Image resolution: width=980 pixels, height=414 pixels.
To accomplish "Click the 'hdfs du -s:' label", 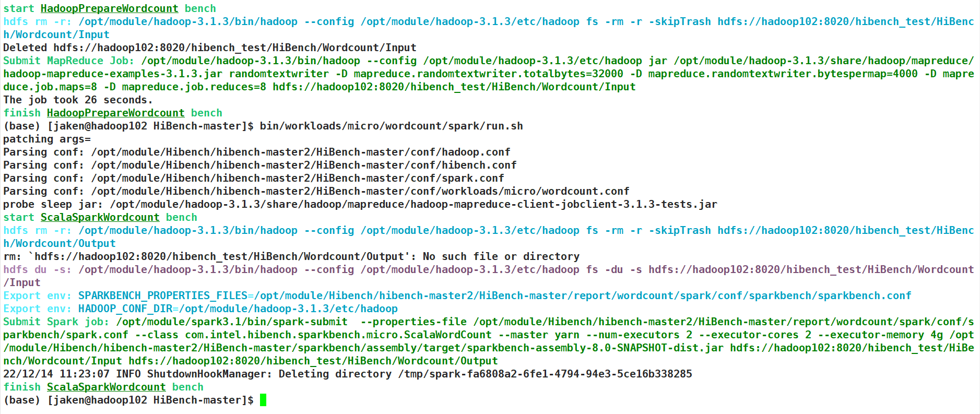I will tap(38, 269).
